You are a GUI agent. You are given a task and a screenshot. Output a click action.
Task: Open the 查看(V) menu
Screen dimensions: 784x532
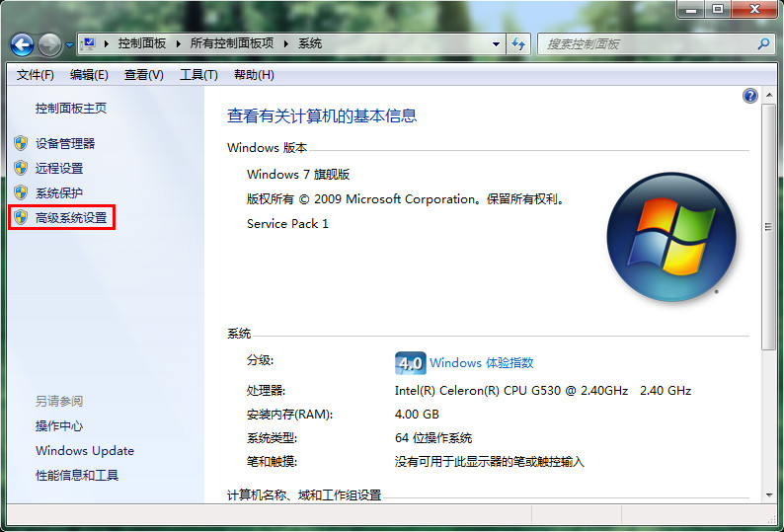(x=143, y=75)
